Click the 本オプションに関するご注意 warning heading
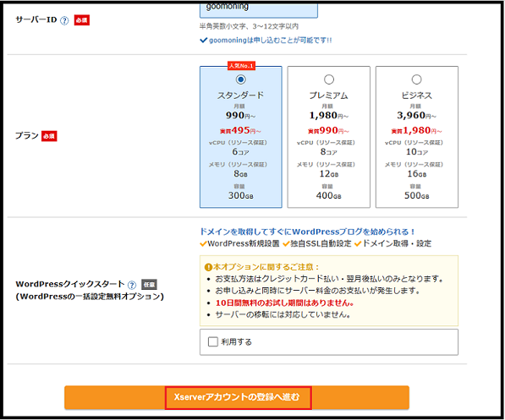This screenshot has width=505, height=420. point(262,267)
